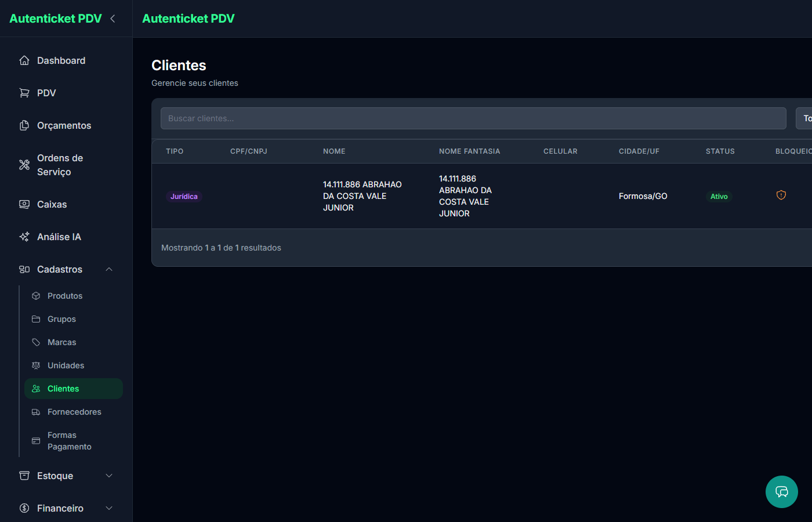Open the filter dropdown beside the search
812x522 pixels.
pyautogui.click(x=804, y=118)
